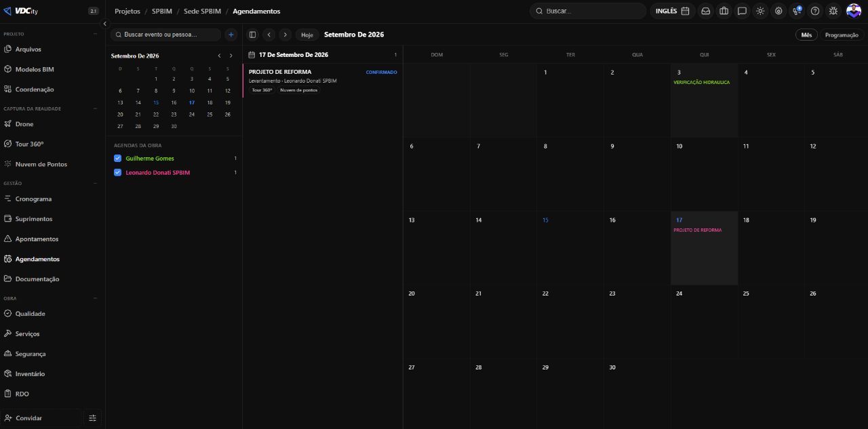Go to the previous month in the main calendar toolbar
This screenshot has height=429, width=868.
coord(269,35)
